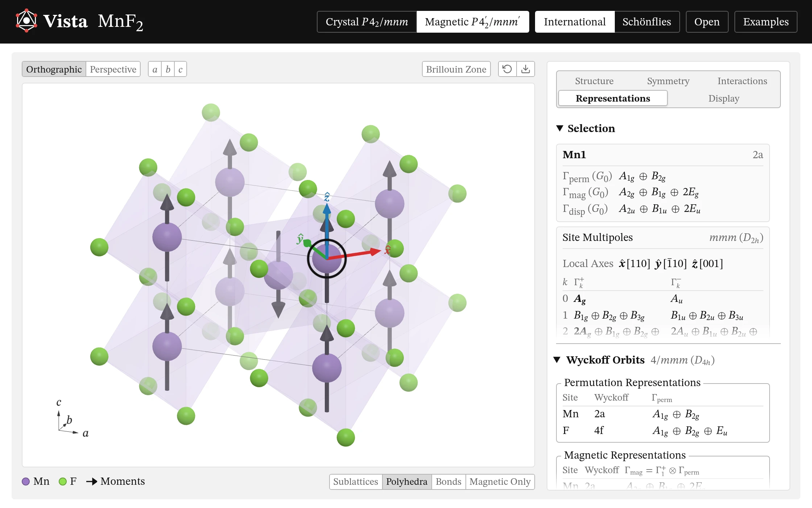The image size is (812, 508).
Task: Click the green F legend swatch
Action: point(63,482)
